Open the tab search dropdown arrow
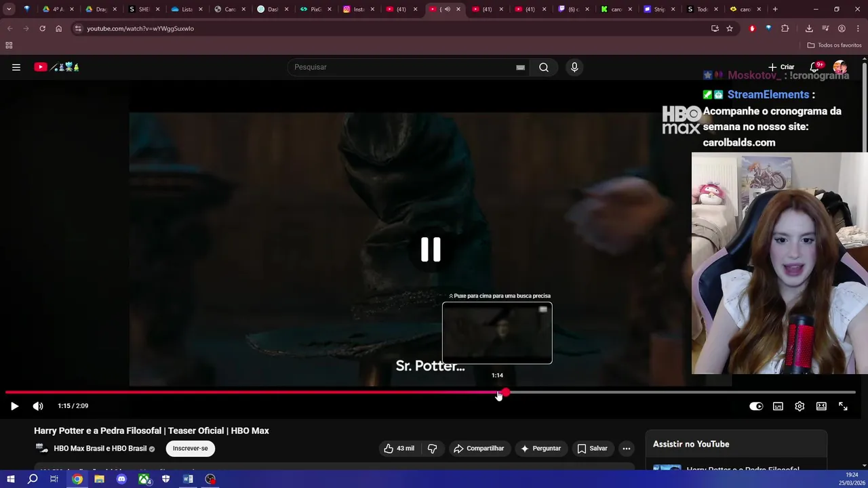868x488 pixels. tap(9, 9)
